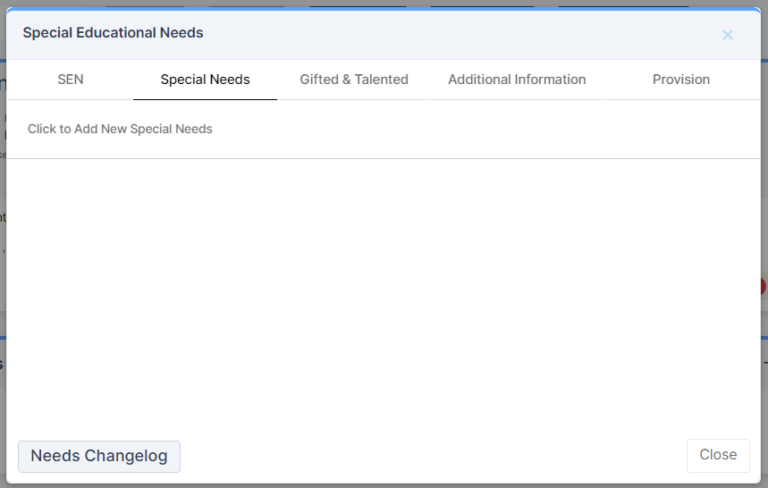Select the Special Needs tab
Viewport: 768px width, 488px height.
(205, 80)
